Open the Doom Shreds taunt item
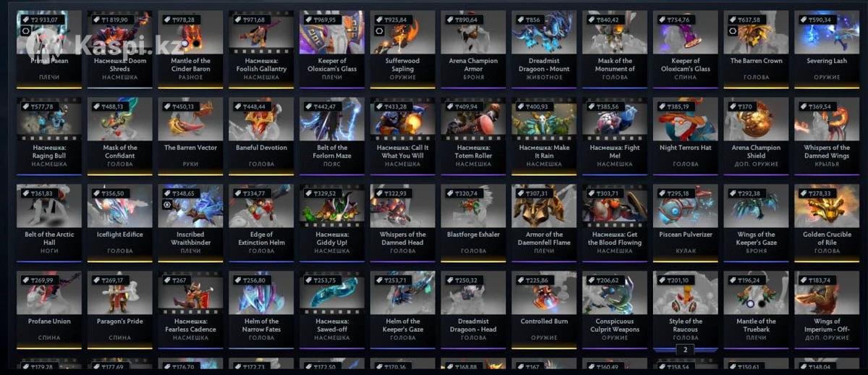Viewport: 868px width, 375px height. 120,49
